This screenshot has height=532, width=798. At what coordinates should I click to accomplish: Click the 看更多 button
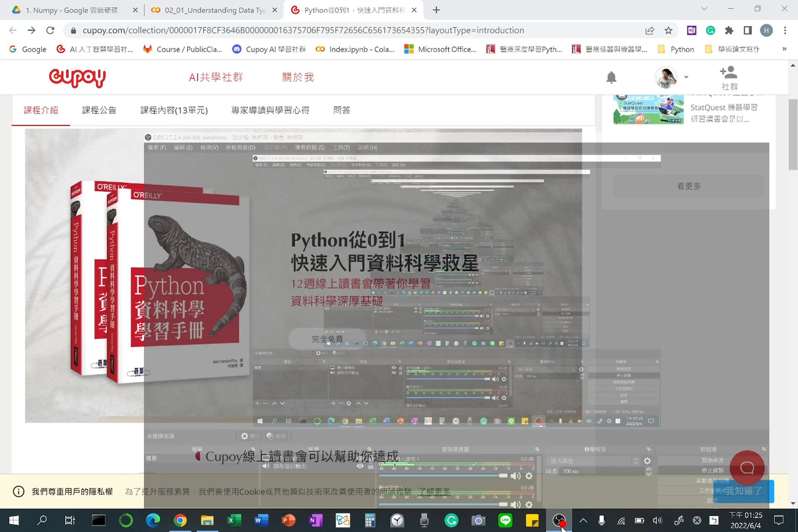click(689, 186)
